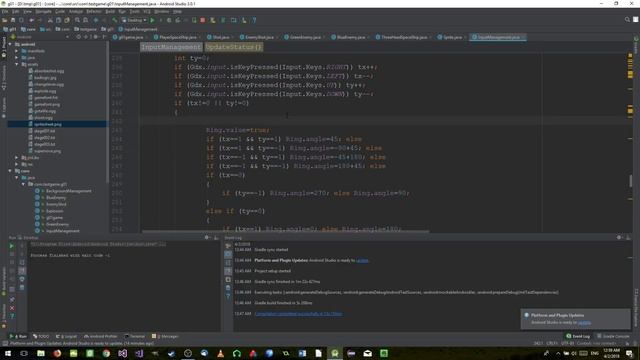Viewport: 640px width, 360px height.
Task: Open the Logcat tool window tab
Action: (x=67, y=336)
